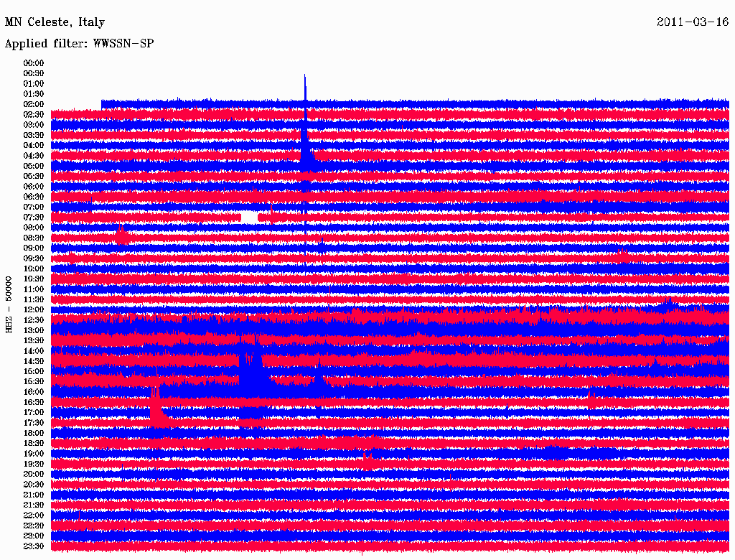Click the 19:00 time label
This screenshot has height=560, width=735.
33,454
